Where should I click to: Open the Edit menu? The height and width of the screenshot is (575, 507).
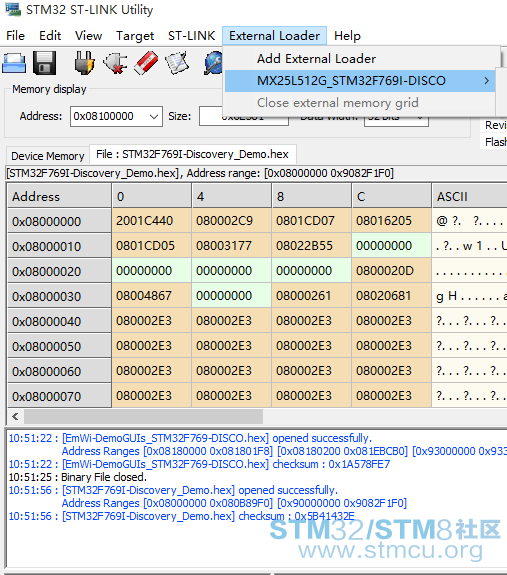click(50, 36)
